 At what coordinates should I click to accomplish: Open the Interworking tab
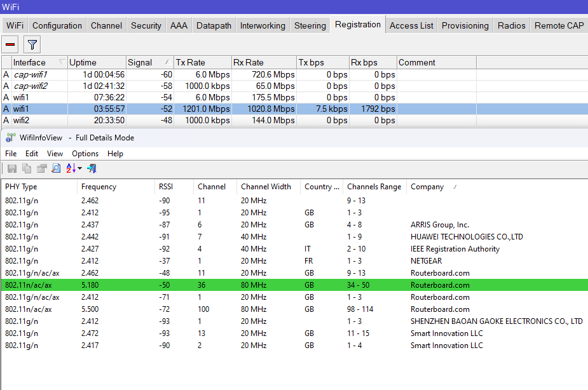(x=263, y=25)
